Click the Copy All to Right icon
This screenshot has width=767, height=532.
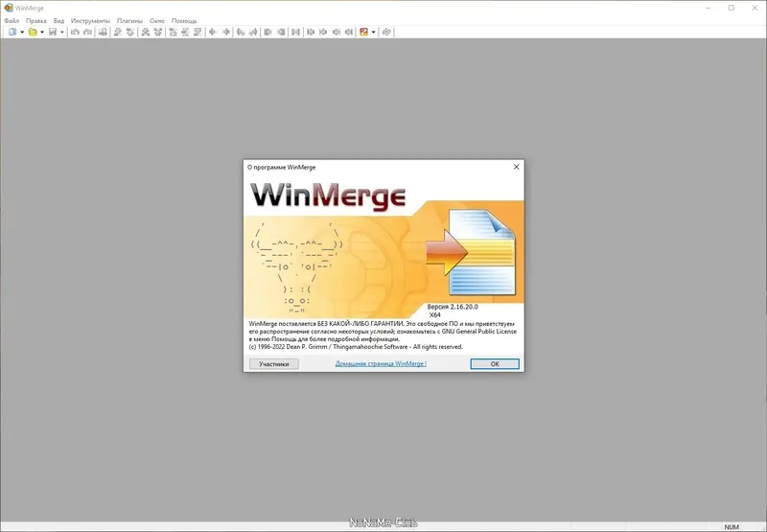pos(267,32)
